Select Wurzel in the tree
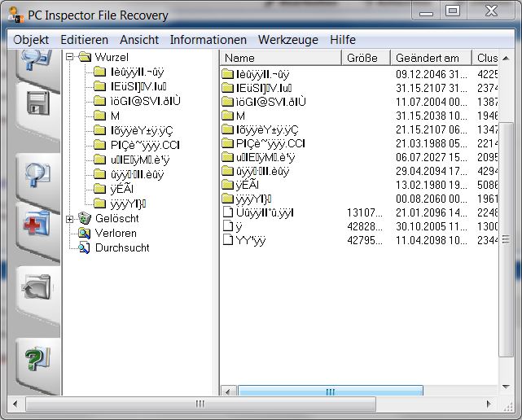The image size is (522, 420). coord(112,57)
